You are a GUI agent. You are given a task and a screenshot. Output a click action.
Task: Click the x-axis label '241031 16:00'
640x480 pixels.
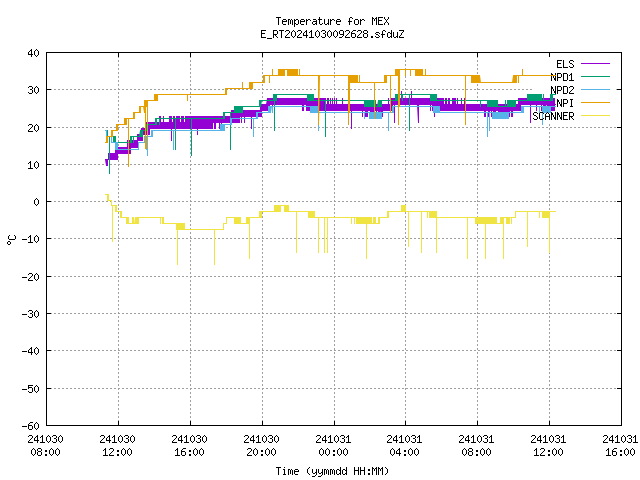[x=620, y=446]
